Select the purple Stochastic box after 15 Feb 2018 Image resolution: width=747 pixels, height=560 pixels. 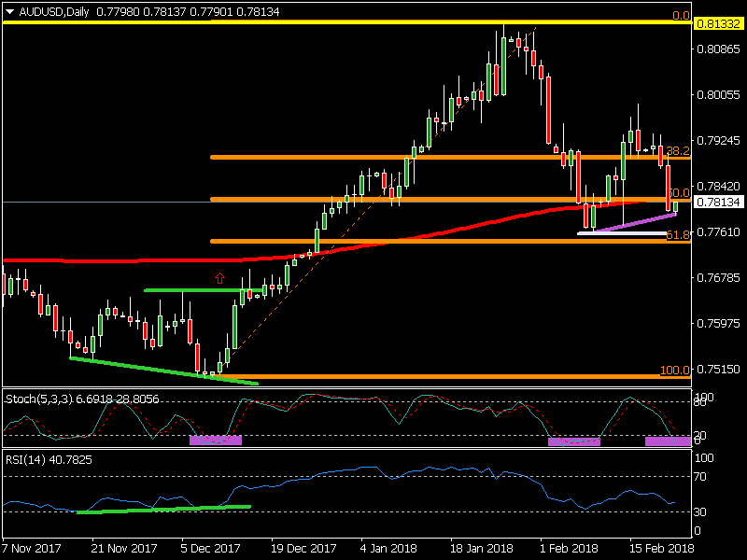pos(668,441)
